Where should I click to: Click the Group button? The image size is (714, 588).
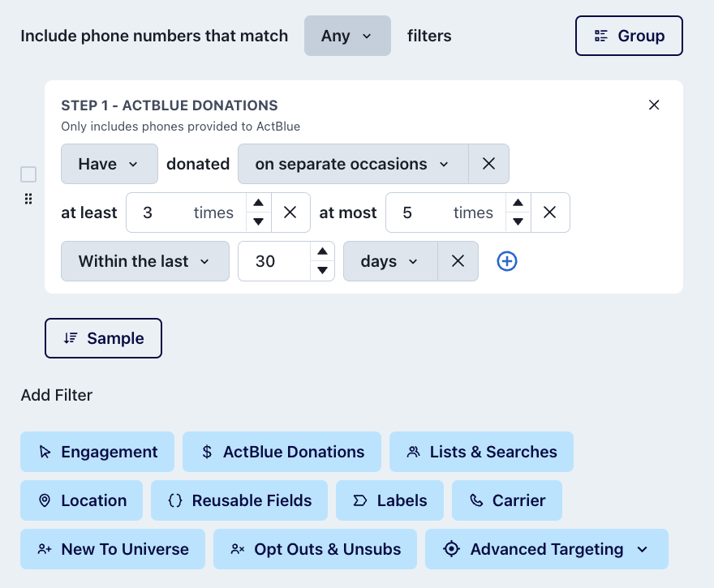click(629, 36)
